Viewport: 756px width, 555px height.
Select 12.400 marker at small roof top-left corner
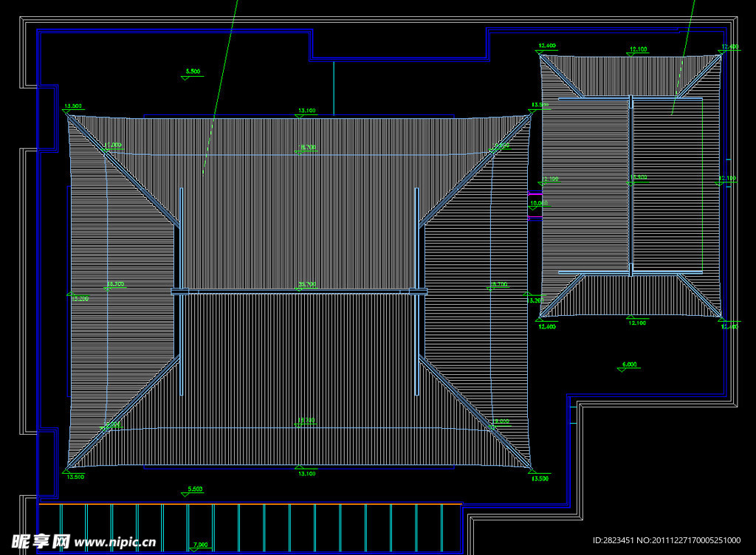coord(546,46)
